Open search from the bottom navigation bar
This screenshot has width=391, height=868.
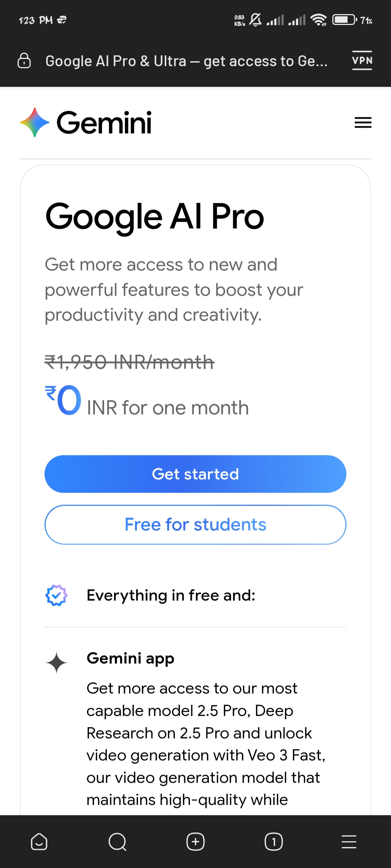point(117,842)
